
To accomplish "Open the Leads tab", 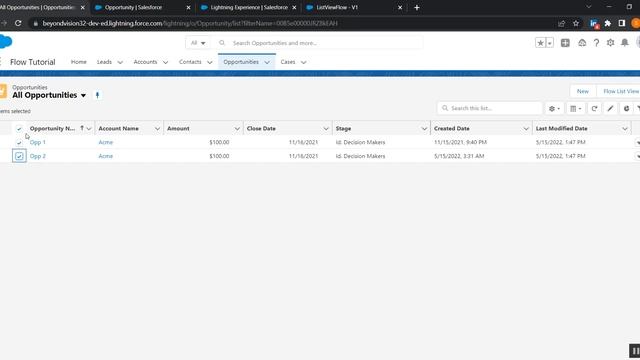I will [x=104, y=62].
